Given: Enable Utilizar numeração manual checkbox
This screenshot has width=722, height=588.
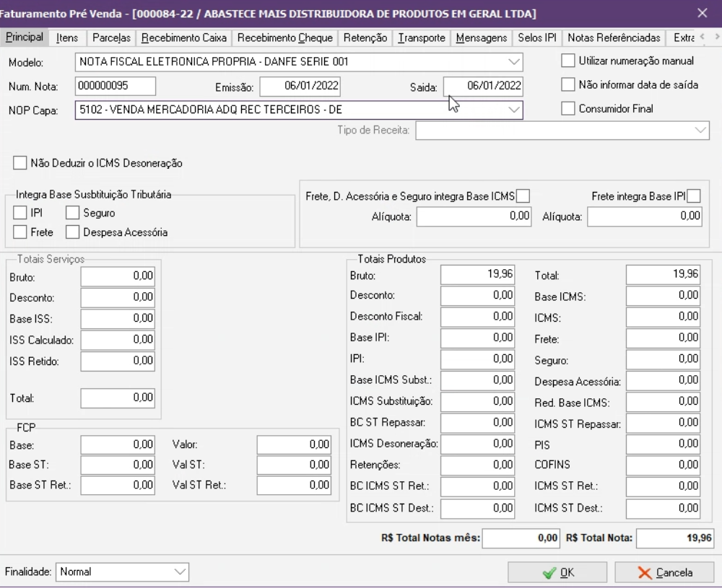Looking at the screenshot, I should (568, 61).
